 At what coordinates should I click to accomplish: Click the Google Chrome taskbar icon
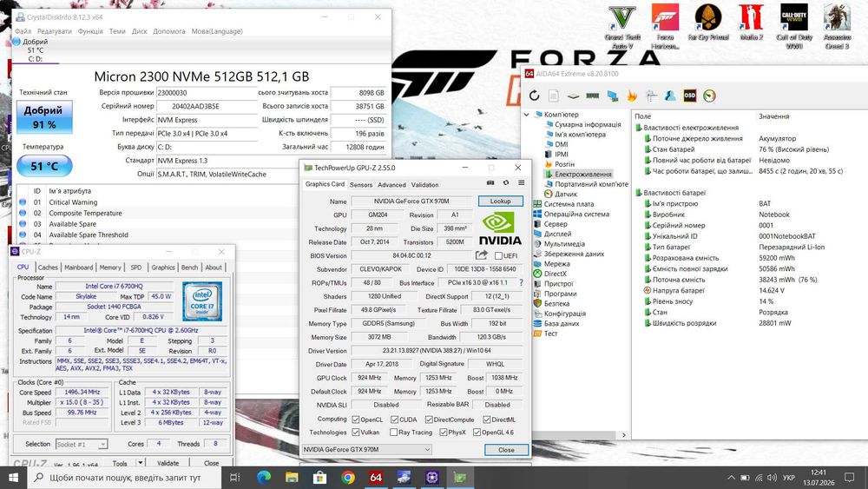pos(348,477)
